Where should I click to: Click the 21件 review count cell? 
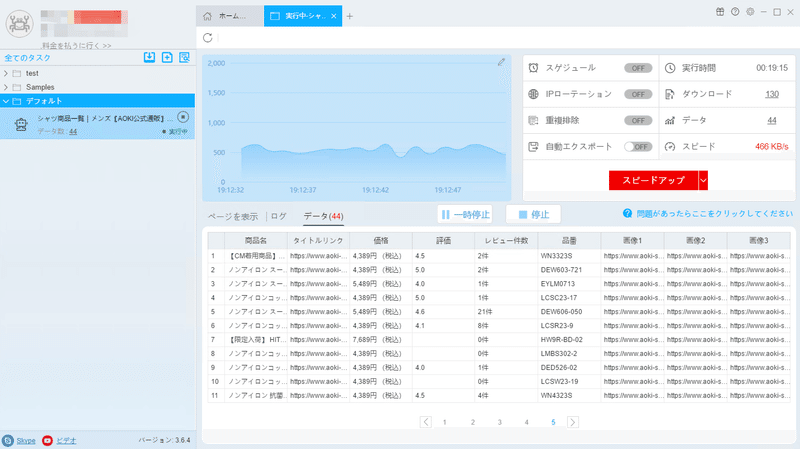pos(506,312)
